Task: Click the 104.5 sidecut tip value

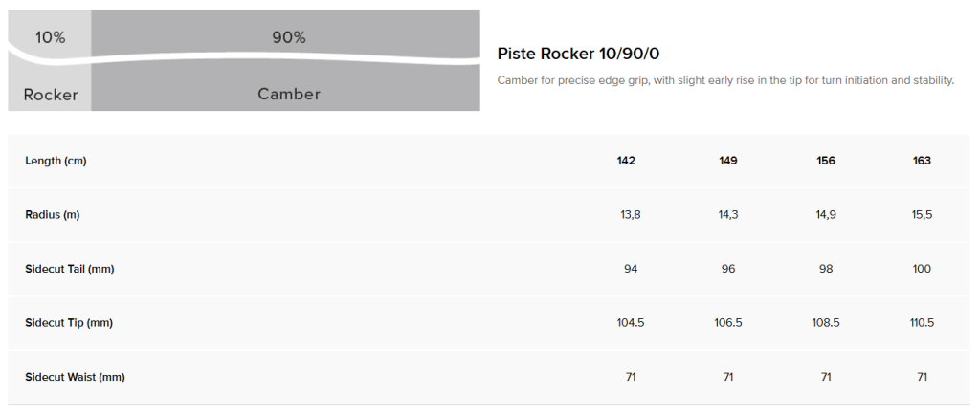Action: [631, 323]
